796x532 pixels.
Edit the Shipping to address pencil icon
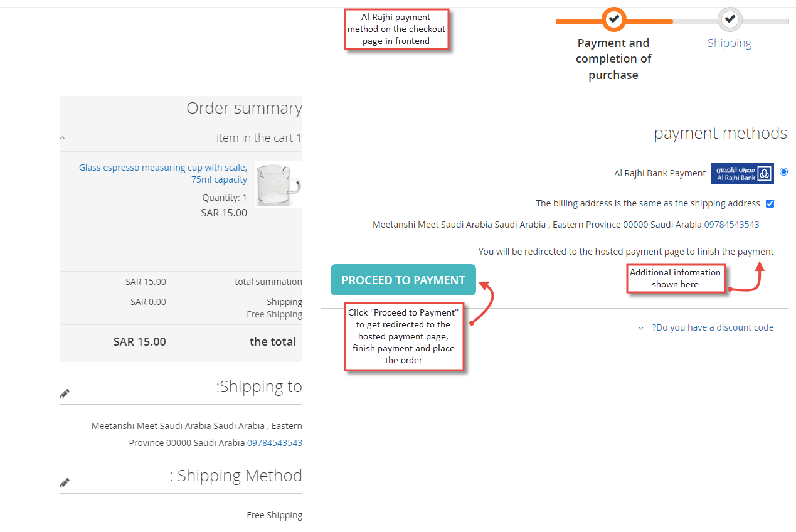pos(65,394)
